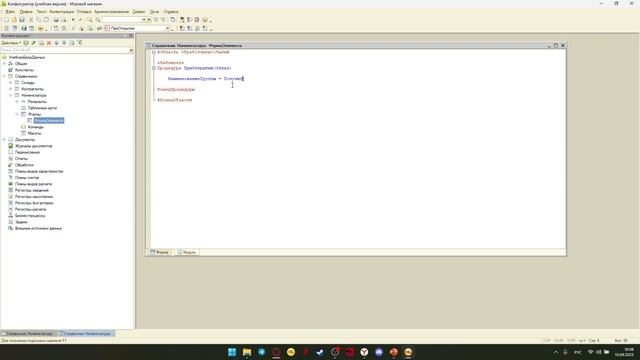640x360 pixels.
Task: Open the Администрирование menu
Action: pos(111,12)
